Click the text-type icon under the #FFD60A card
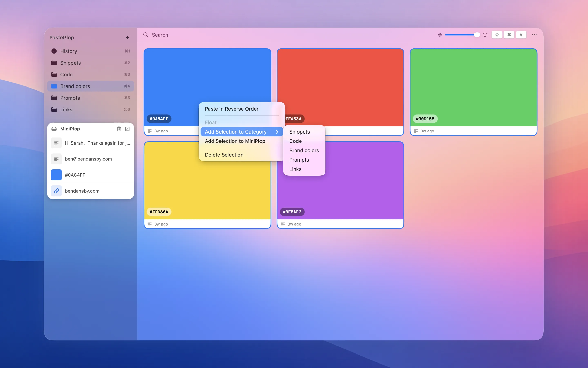The height and width of the screenshot is (368, 588). tap(150, 224)
